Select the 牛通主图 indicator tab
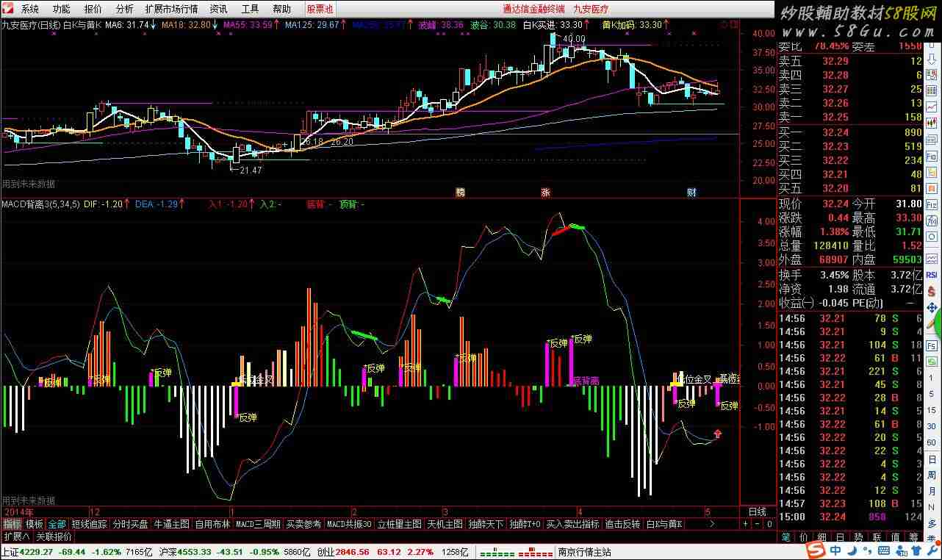This screenshot has width=942, height=560. pos(171,525)
